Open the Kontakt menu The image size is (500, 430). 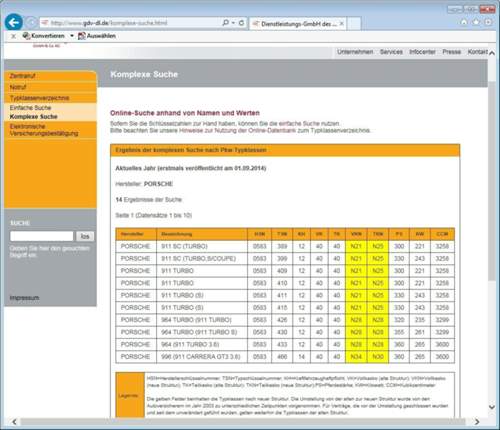(x=477, y=52)
